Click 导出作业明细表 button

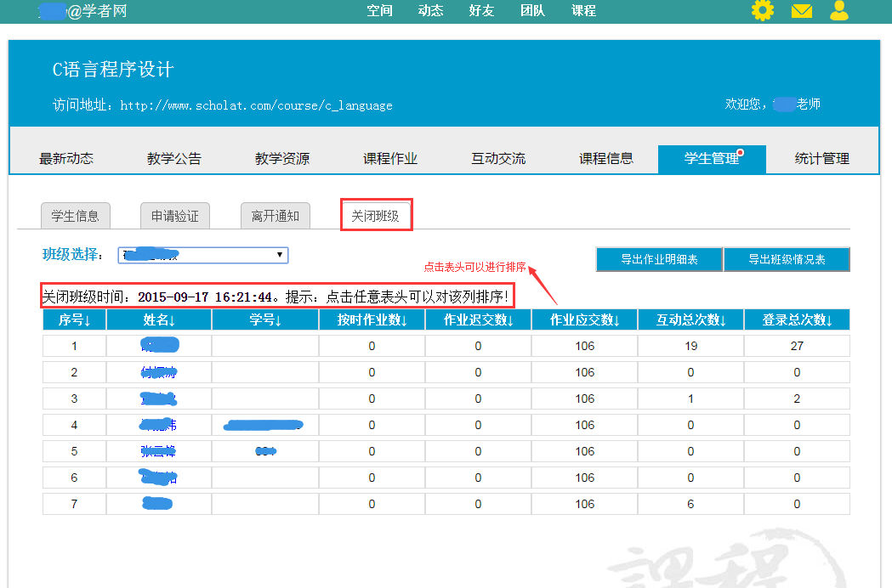pos(659,259)
